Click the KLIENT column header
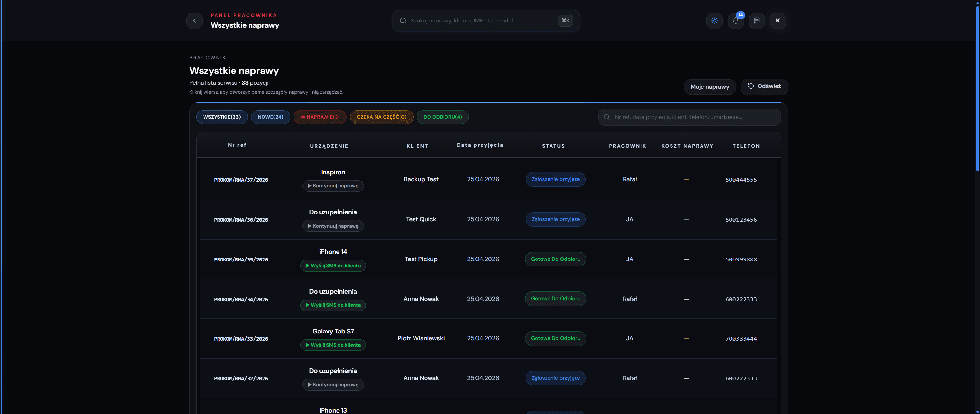 [417, 146]
